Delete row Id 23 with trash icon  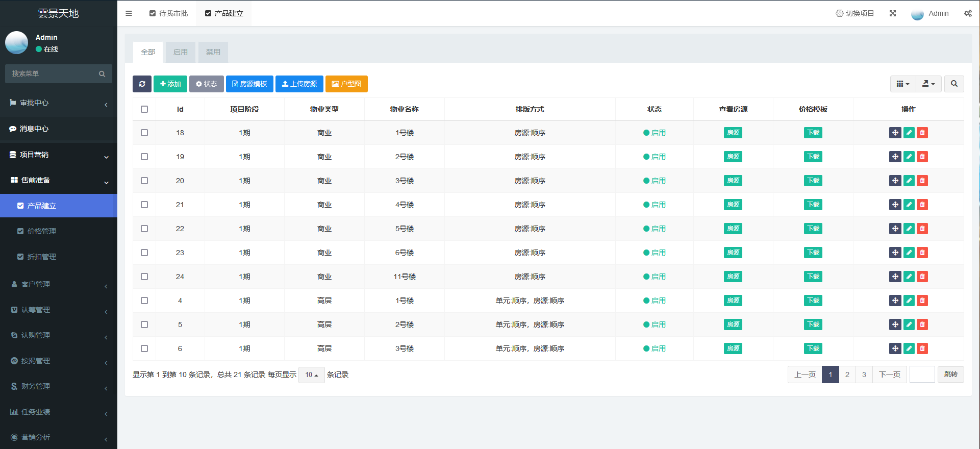pos(922,253)
